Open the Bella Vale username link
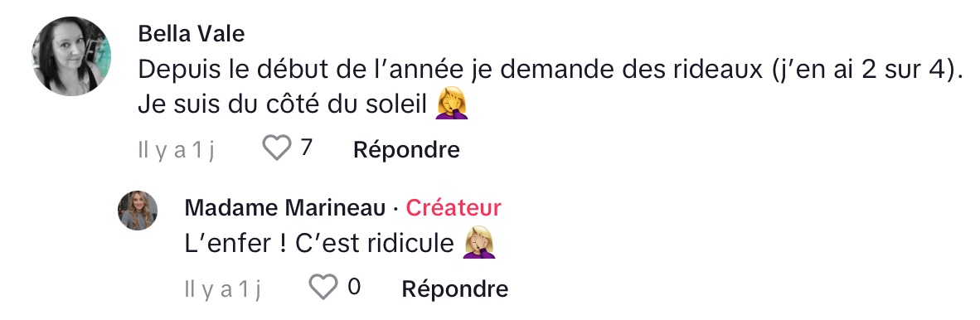 pos(192,34)
